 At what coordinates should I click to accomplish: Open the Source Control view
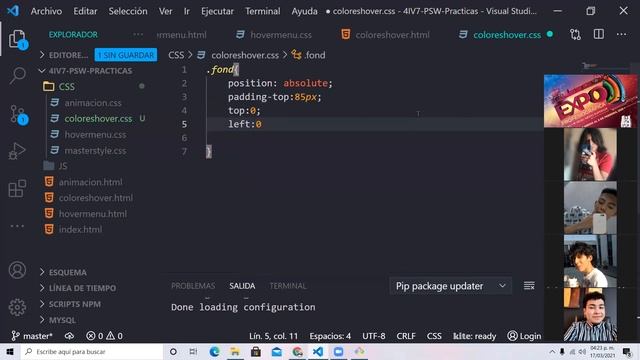(17, 114)
